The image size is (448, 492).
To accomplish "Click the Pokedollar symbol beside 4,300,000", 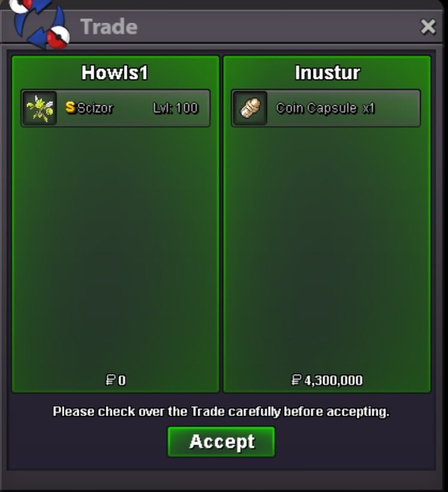I will tap(297, 380).
